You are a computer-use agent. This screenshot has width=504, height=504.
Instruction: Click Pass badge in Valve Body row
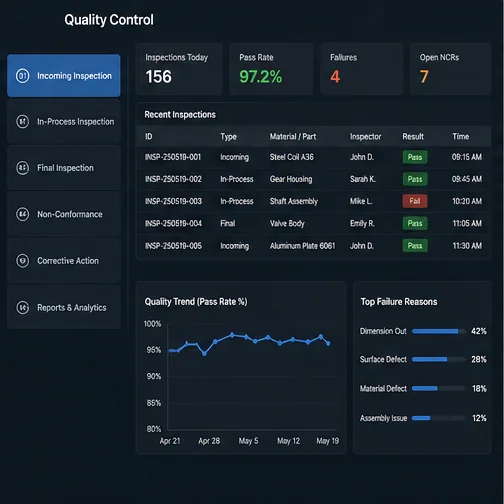coord(415,223)
